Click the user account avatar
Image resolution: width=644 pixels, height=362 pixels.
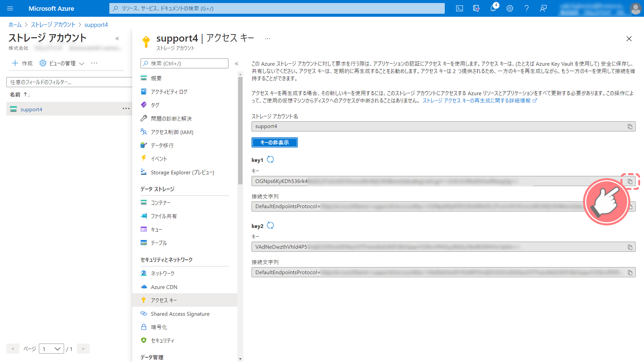(636, 8)
